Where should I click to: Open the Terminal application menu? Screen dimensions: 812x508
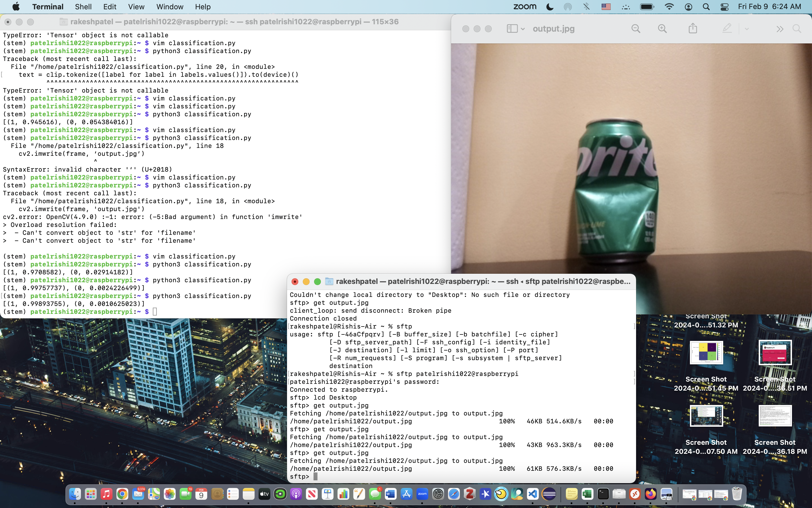[48, 7]
